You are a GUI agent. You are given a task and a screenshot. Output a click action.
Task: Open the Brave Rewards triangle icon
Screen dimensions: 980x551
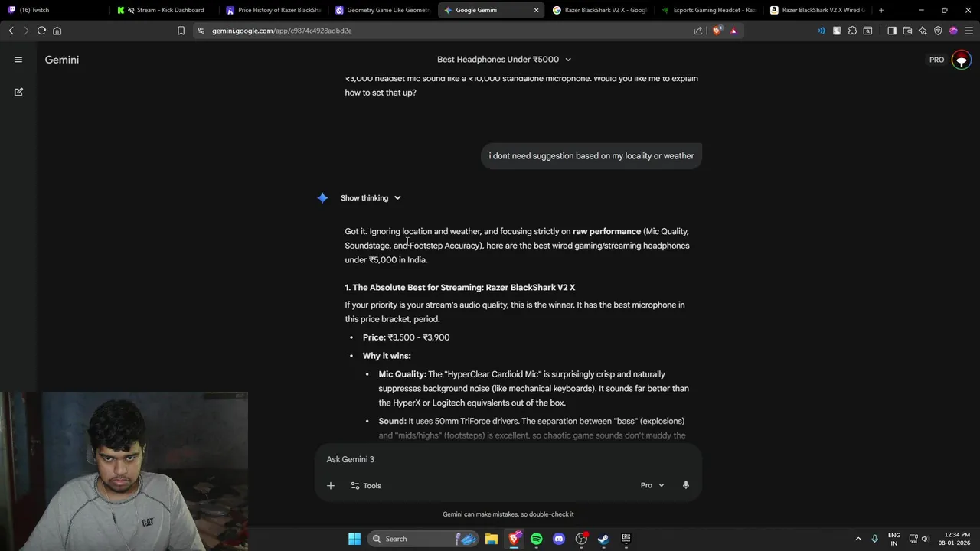[733, 31]
